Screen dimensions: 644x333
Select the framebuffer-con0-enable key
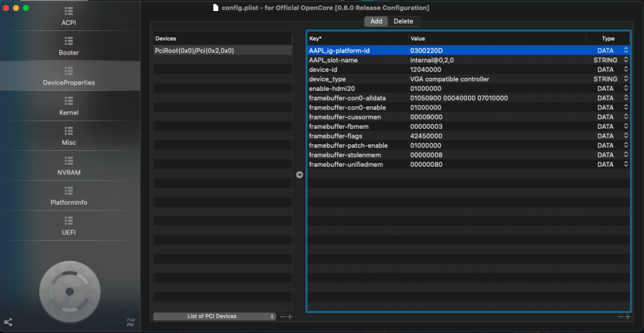click(x=347, y=107)
